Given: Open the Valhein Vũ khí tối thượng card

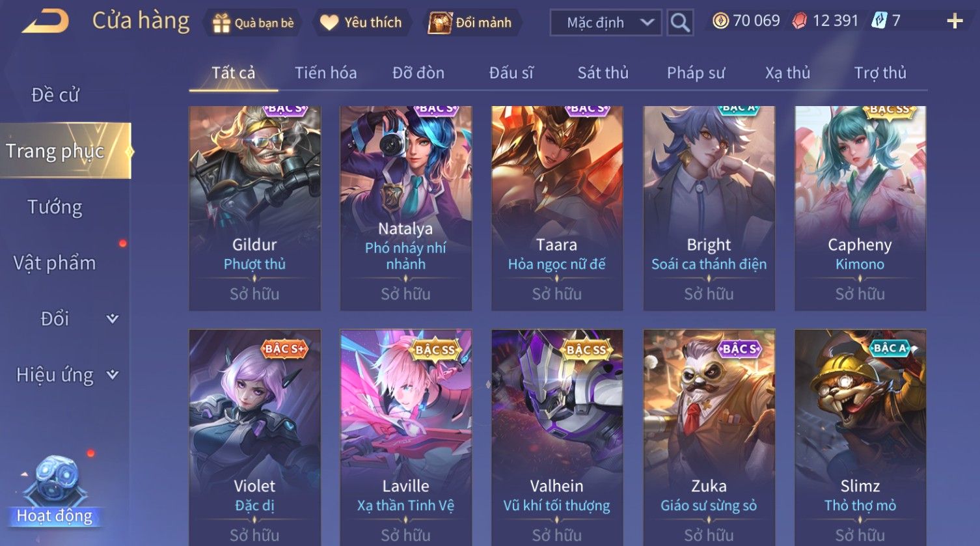Looking at the screenshot, I should [x=557, y=437].
